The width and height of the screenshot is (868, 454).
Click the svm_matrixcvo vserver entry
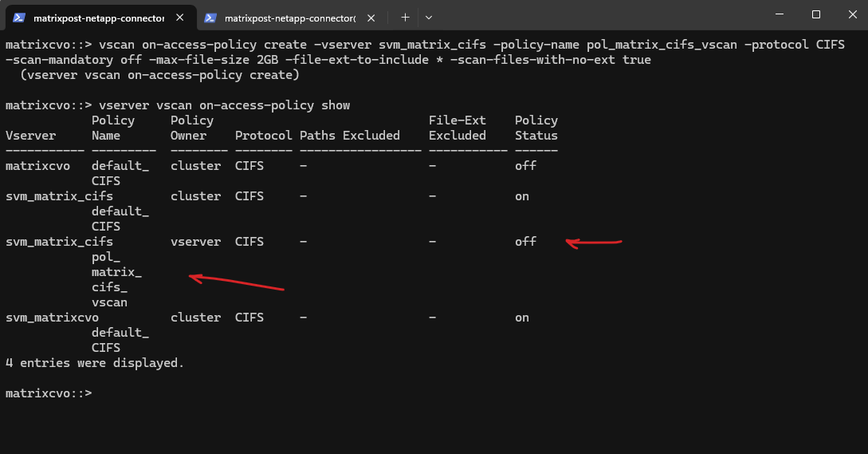(52, 318)
